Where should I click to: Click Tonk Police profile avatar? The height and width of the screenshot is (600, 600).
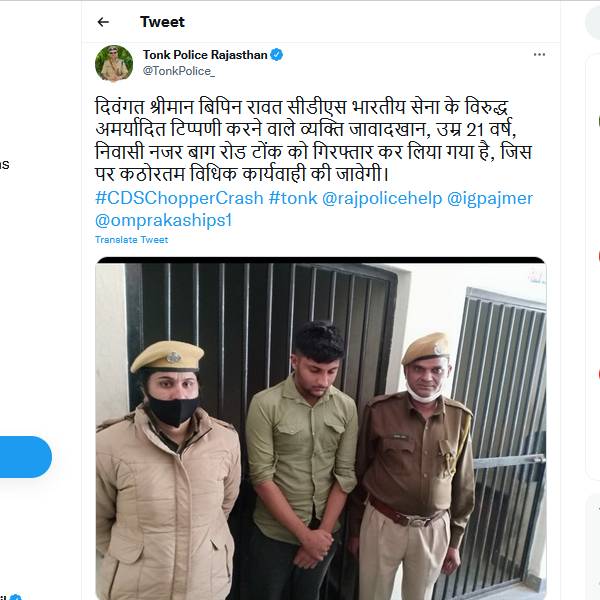tap(114, 63)
